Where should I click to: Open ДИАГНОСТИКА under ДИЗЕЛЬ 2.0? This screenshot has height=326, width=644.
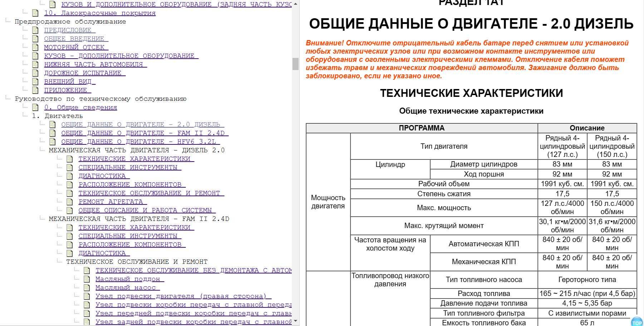point(104,176)
